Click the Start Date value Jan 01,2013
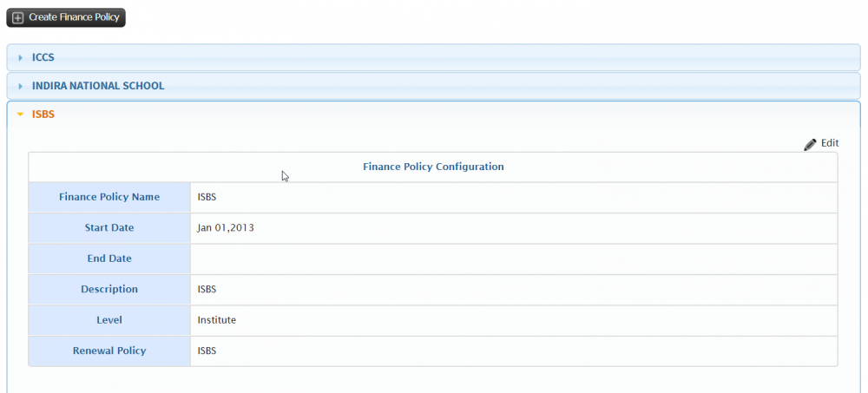Screen dimensions: 868x393 tap(226, 227)
